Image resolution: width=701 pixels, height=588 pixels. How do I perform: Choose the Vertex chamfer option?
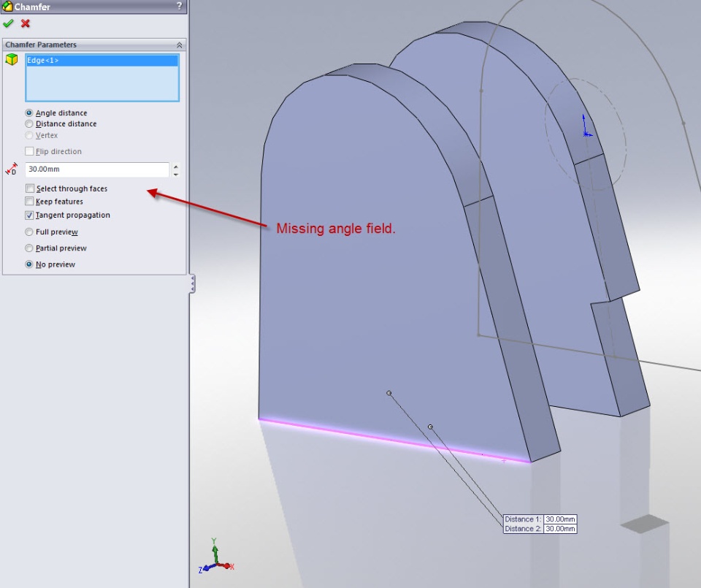point(29,135)
